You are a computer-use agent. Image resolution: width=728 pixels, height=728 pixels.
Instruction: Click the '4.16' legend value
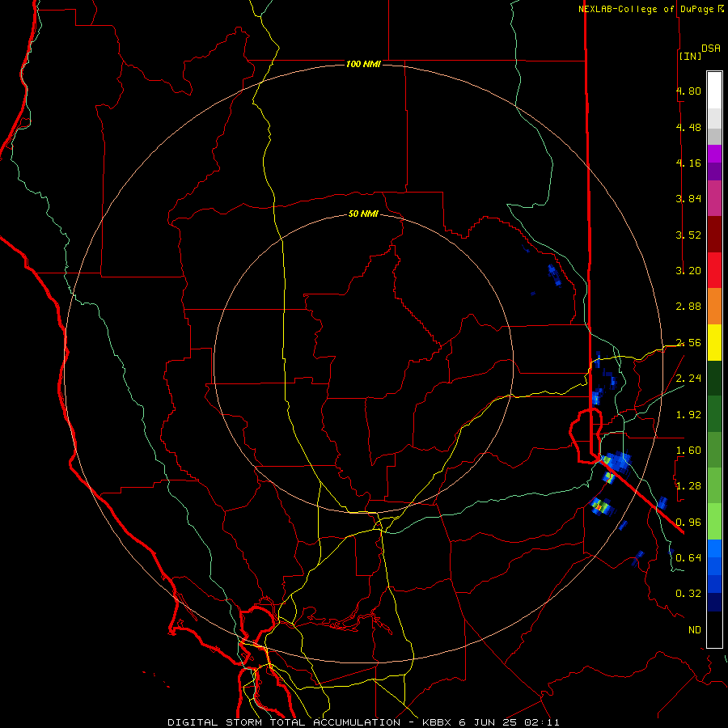click(x=689, y=163)
